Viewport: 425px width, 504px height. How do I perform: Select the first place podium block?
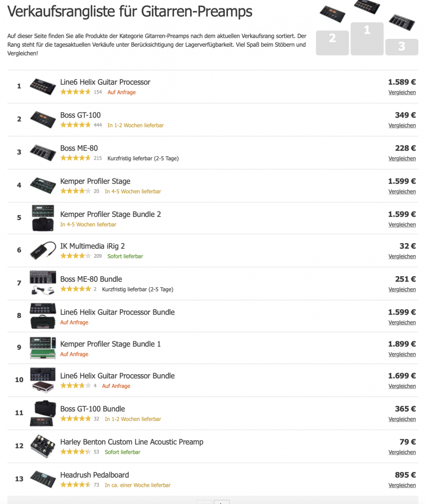coord(367,38)
